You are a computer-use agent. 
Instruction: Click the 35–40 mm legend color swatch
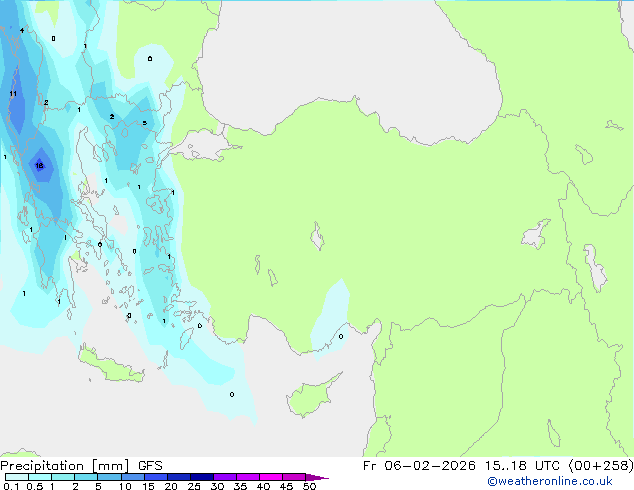(248, 477)
